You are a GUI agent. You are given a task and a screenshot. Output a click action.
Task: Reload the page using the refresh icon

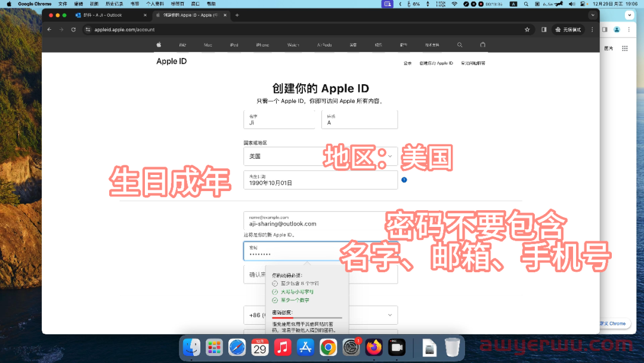(x=73, y=29)
